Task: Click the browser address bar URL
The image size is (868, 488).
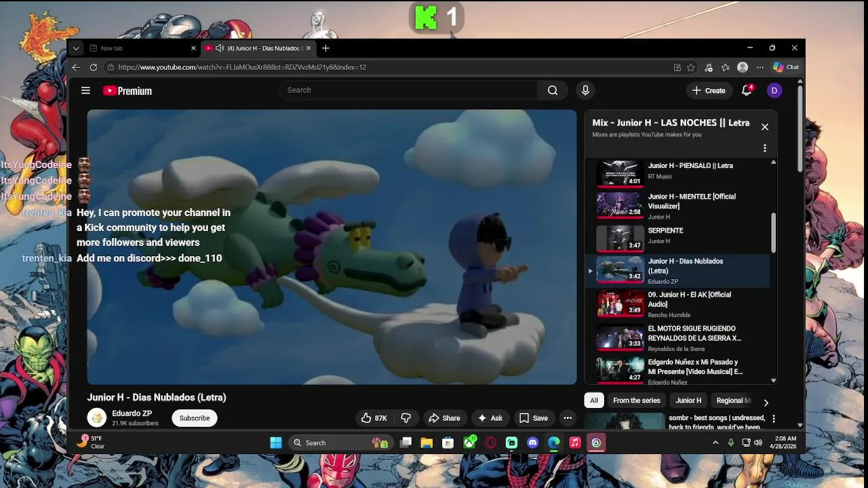Action: (x=242, y=67)
